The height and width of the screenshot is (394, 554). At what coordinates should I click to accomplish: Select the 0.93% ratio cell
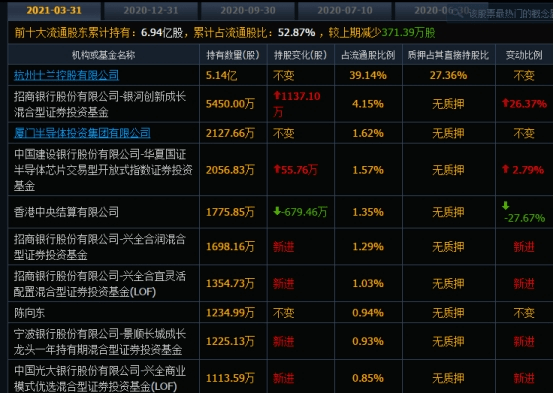(368, 341)
